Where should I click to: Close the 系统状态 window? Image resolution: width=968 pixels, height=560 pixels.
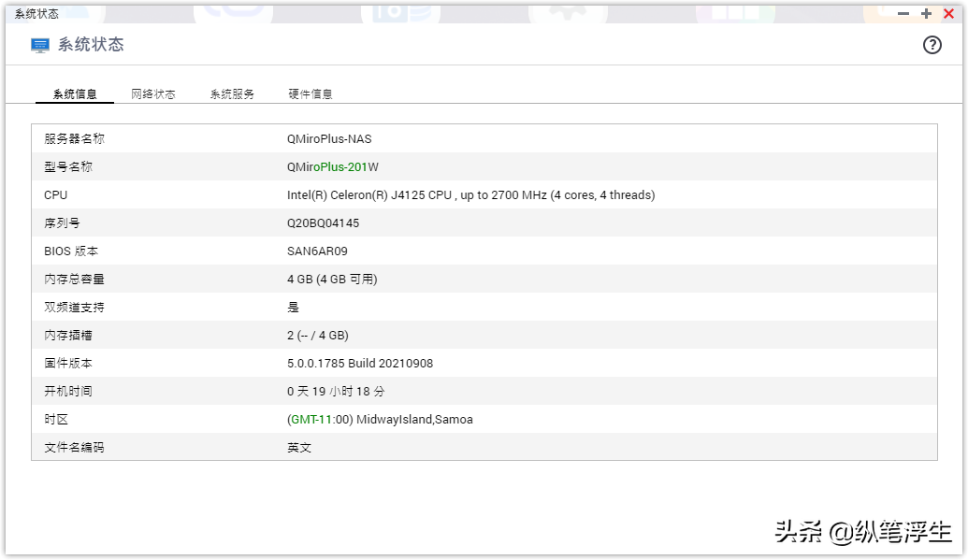(x=949, y=14)
